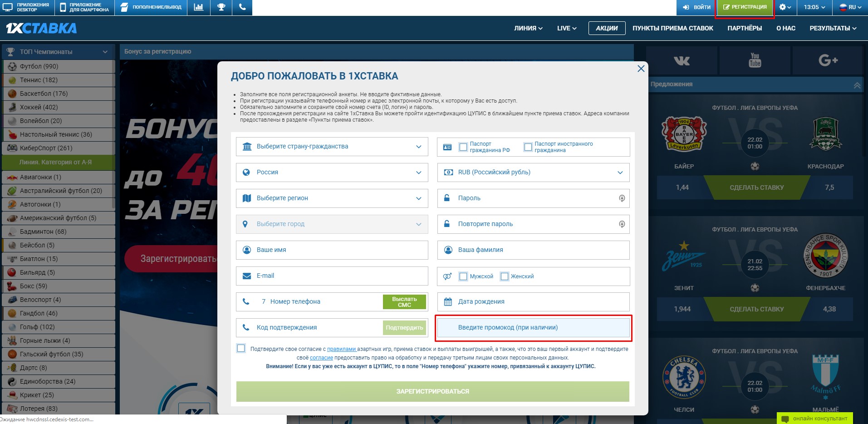The image size is (868, 424).
Task: Click СДЕЛАТЬ СТАВКУ for Байер match
Action: click(x=756, y=187)
